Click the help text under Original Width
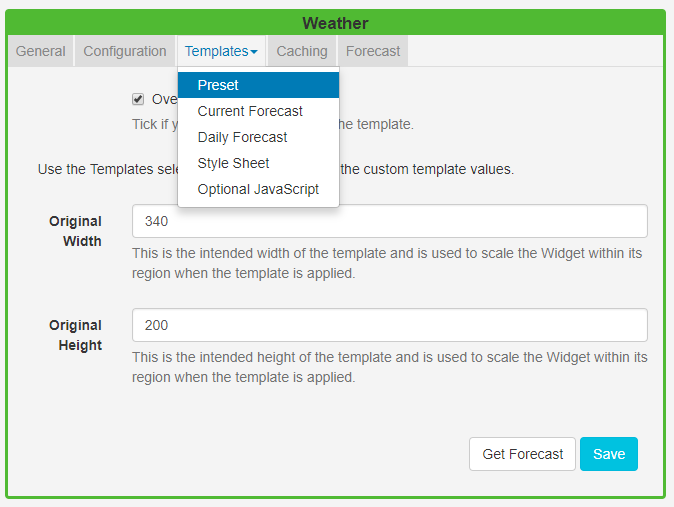 tap(389, 263)
